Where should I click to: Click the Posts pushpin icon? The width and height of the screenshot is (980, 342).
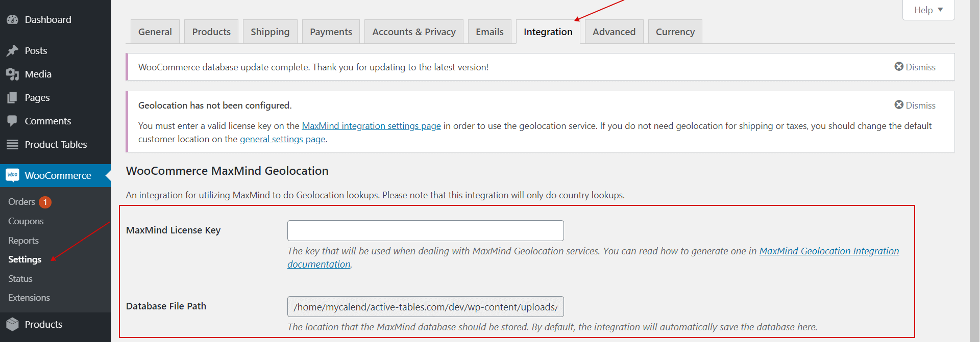(x=12, y=50)
